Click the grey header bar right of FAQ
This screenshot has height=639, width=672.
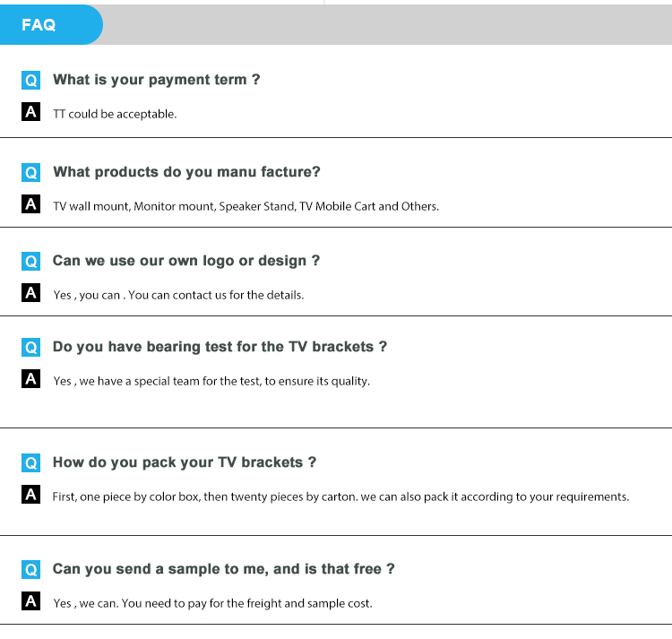(385, 25)
